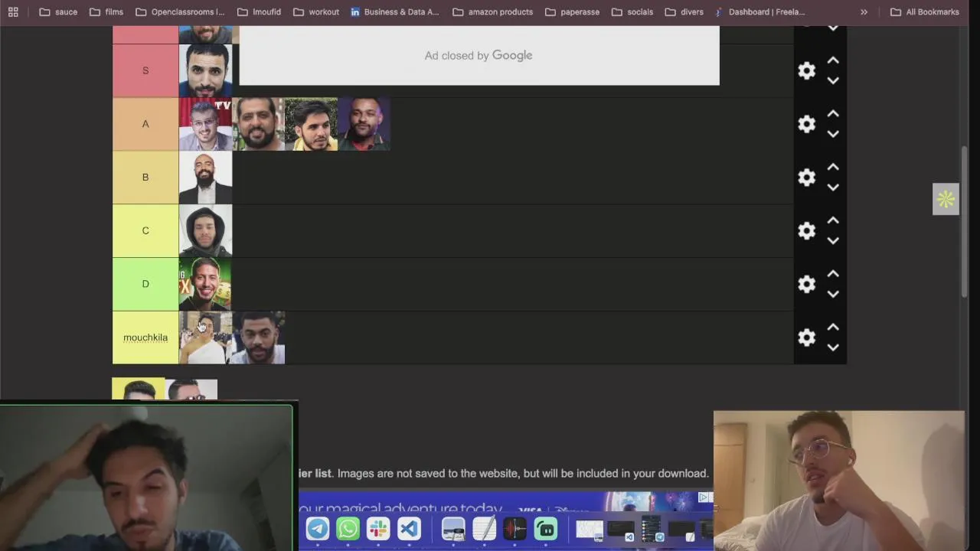Viewport: 980px width, 551px height.
Task: Open Business & Data LinkedIn bookmark
Action: [395, 12]
